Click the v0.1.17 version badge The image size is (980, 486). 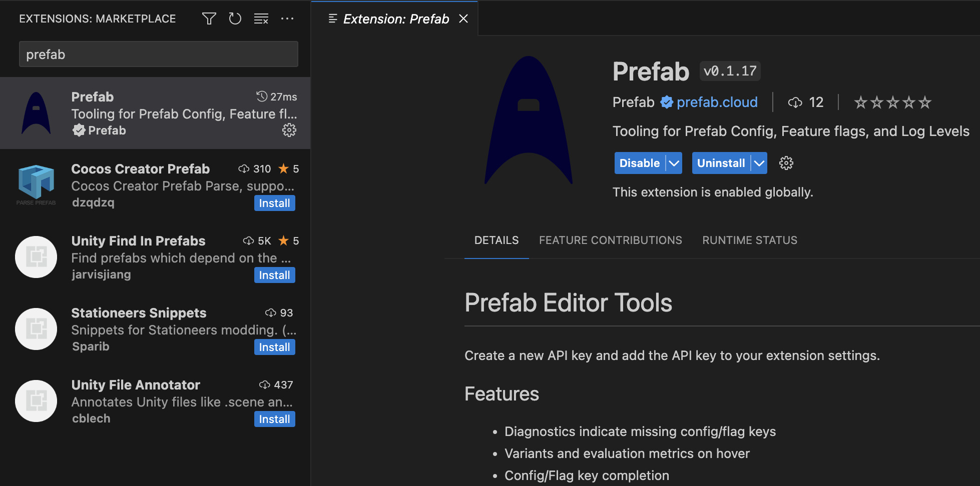[730, 71]
